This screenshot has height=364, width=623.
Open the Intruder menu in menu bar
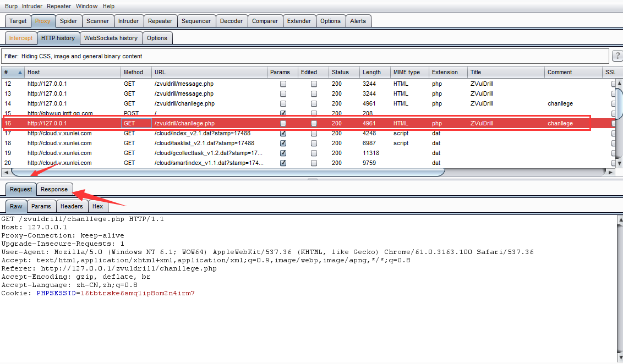[x=32, y=7]
